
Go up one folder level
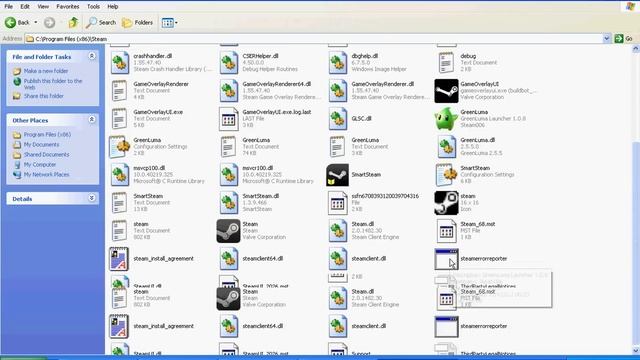[73, 22]
